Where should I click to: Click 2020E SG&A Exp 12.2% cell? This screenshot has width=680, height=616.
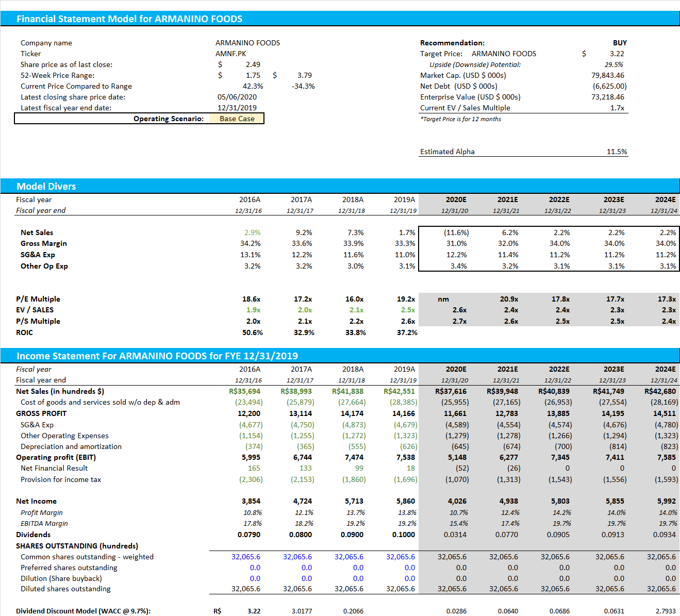click(456, 255)
